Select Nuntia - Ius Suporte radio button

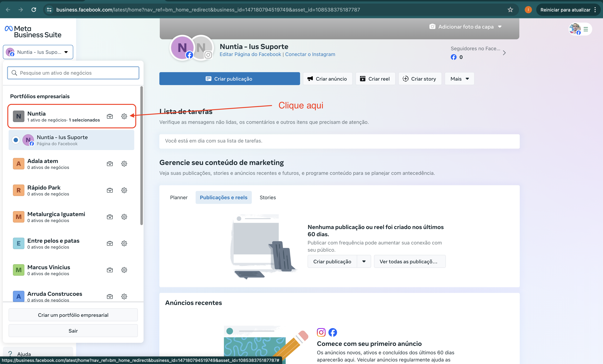pos(16,140)
